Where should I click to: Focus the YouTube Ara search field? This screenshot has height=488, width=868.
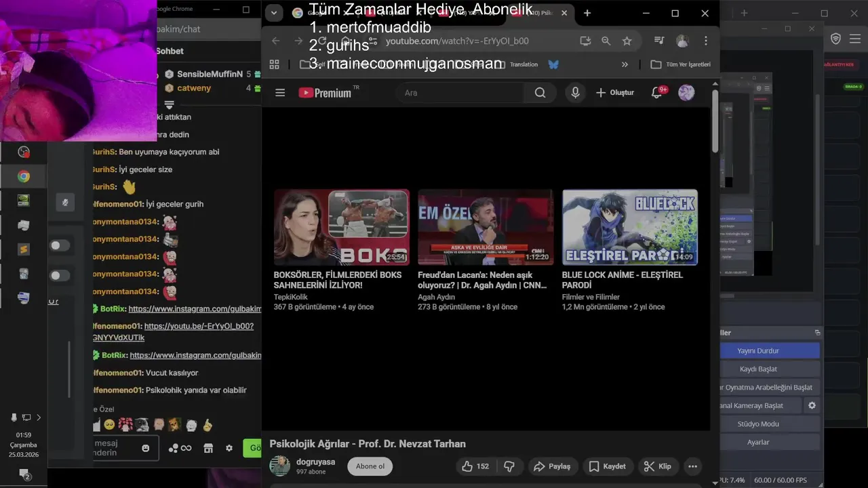(461, 93)
